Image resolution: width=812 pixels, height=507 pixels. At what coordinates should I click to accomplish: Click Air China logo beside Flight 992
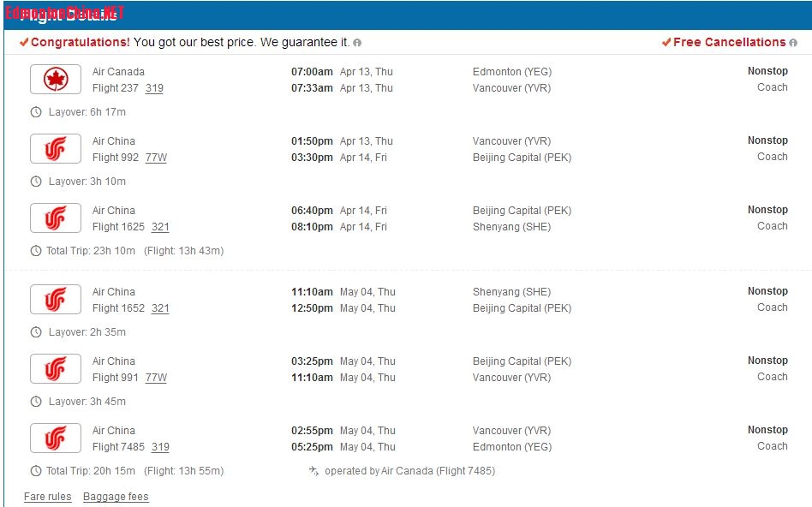click(x=56, y=149)
